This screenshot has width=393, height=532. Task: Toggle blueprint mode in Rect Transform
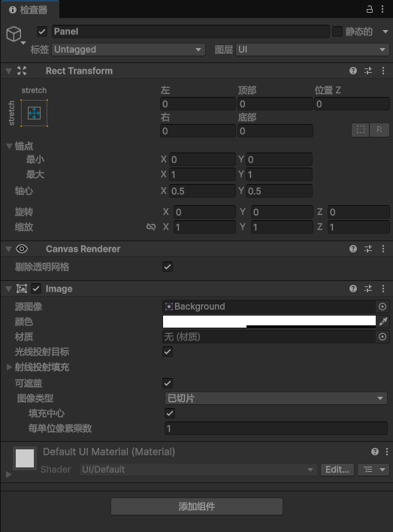pos(361,129)
